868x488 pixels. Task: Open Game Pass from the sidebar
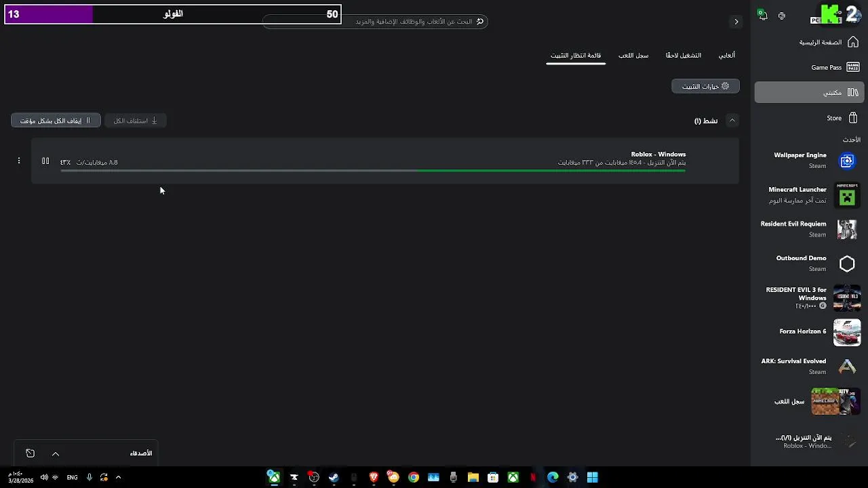tap(808, 67)
